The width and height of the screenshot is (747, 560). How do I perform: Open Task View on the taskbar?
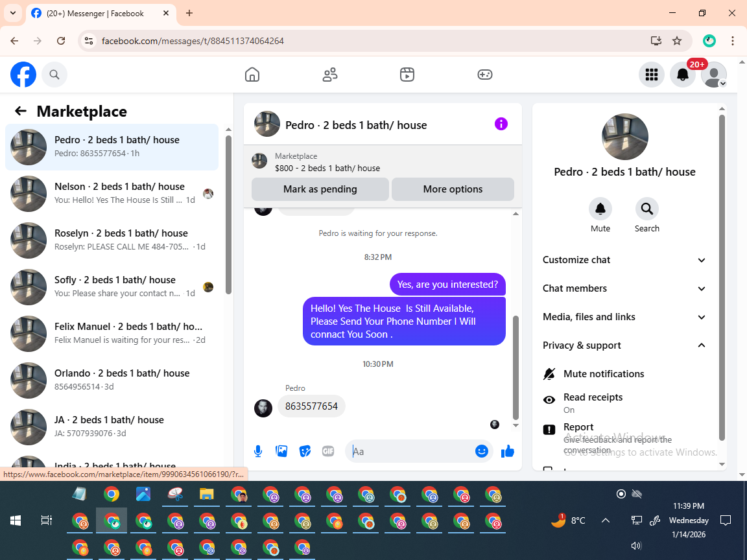point(46,520)
